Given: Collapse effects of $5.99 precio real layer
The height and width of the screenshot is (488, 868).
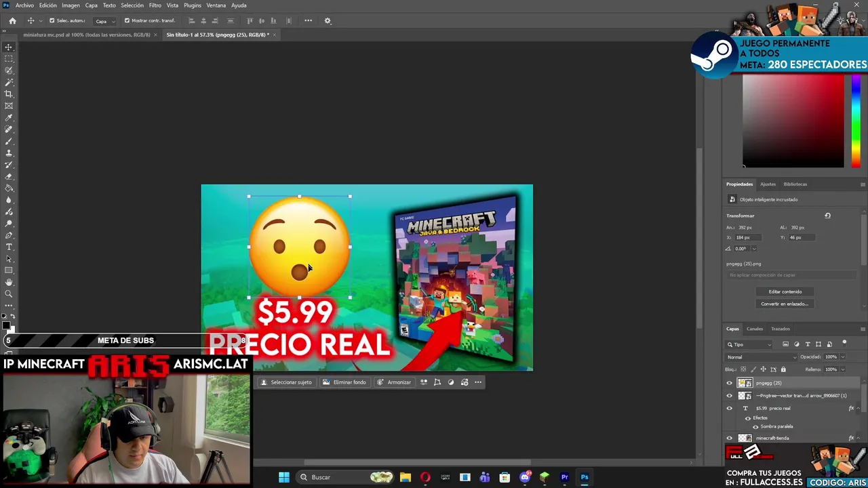Looking at the screenshot, I should 859,408.
